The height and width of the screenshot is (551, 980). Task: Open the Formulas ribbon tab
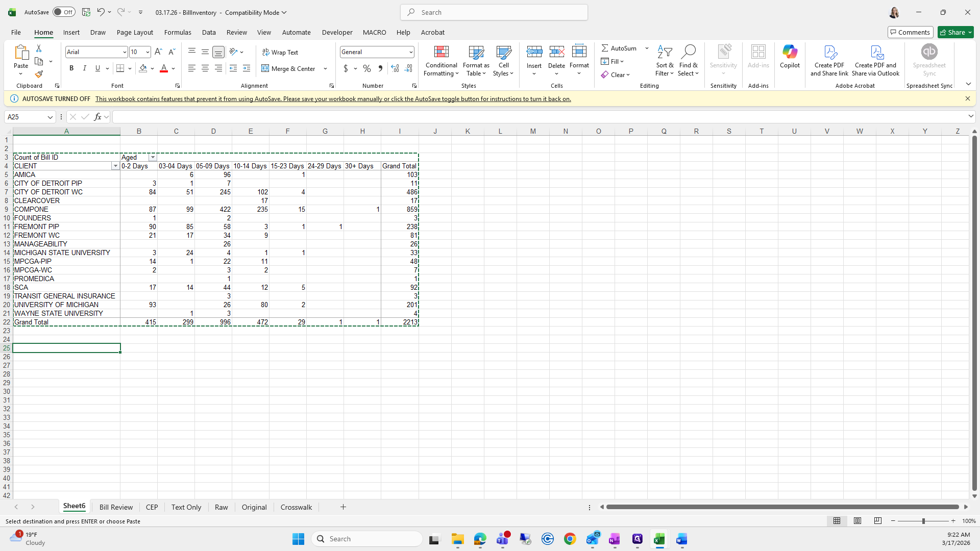pos(178,32)
